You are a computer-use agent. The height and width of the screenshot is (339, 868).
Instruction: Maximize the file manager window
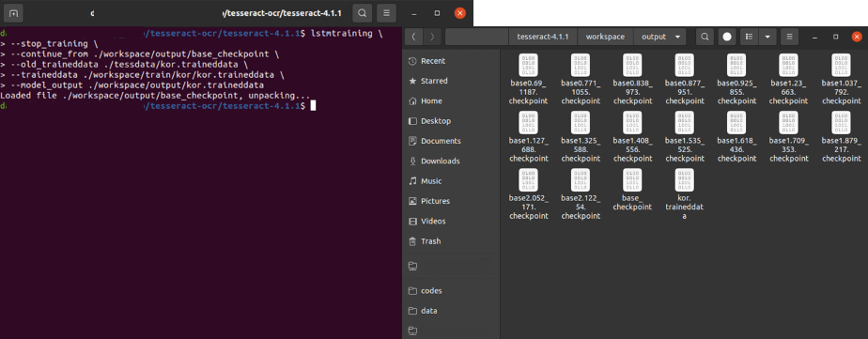click(836, 37)
